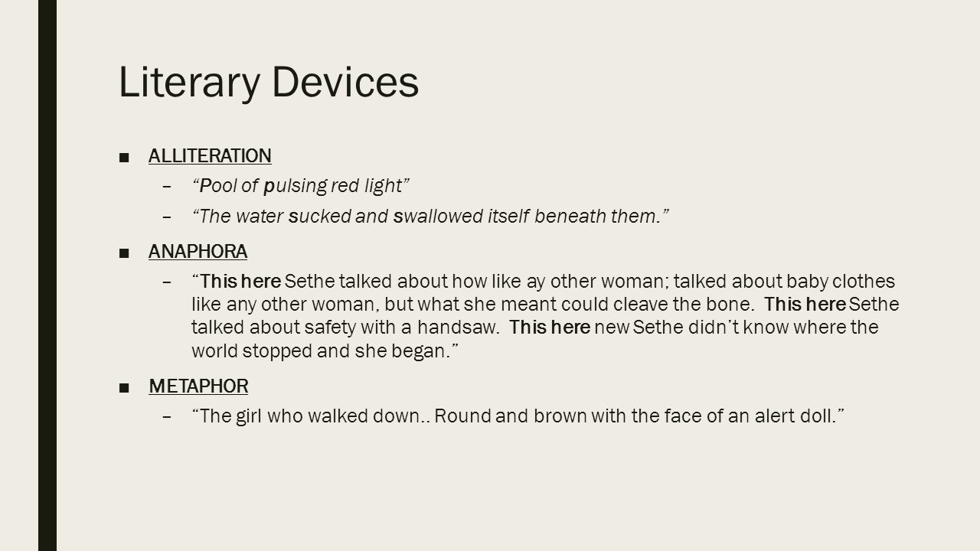
Task: Click the square bullet beside ALLITERATION
Action: [x=124, y=157]
